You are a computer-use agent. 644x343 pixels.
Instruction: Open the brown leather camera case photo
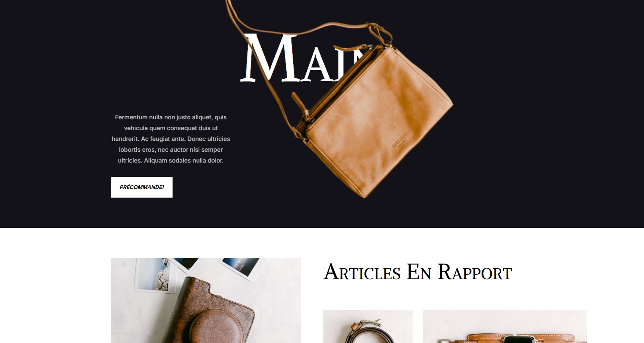[x=206, y=300]
